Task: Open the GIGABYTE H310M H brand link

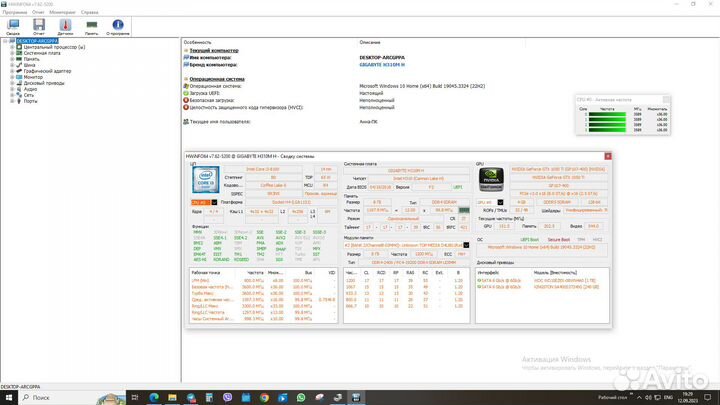Action: [x=382, y=65]
